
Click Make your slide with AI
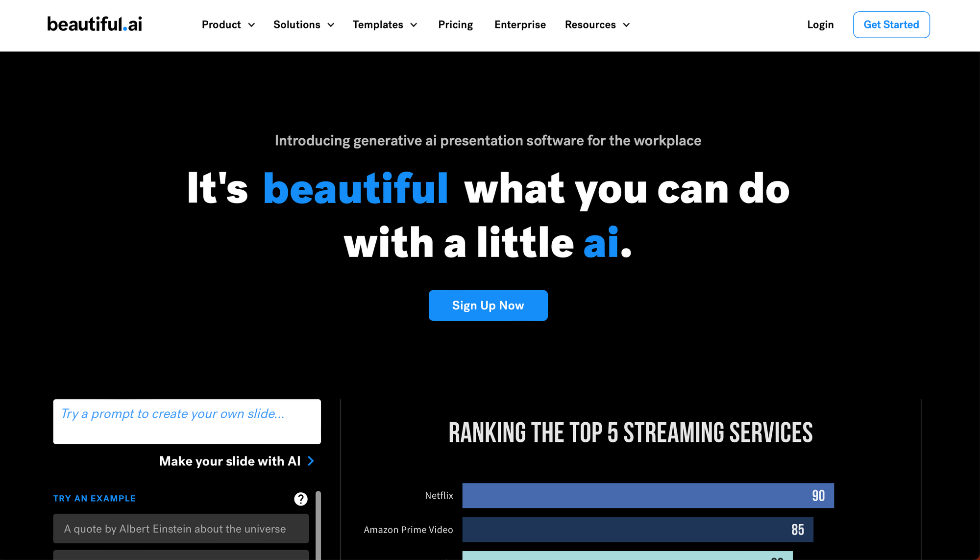click(230, 461)
